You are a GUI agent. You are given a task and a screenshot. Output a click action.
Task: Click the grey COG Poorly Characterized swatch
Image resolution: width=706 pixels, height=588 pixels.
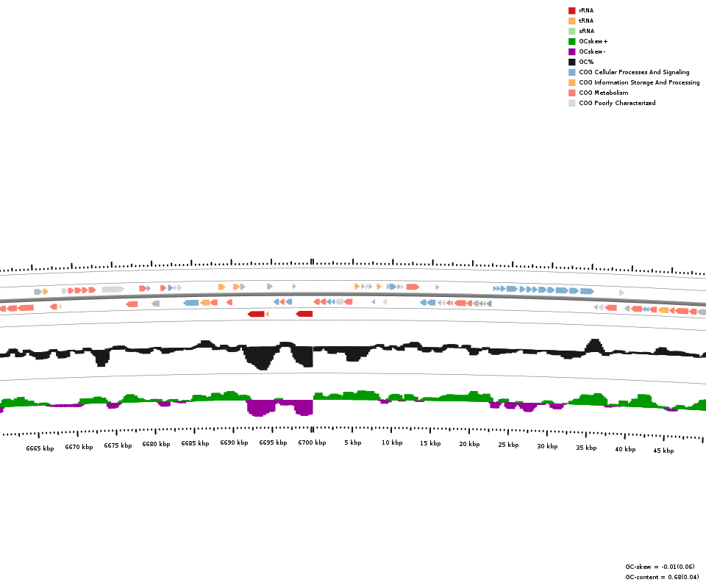[x=571, y=103]
